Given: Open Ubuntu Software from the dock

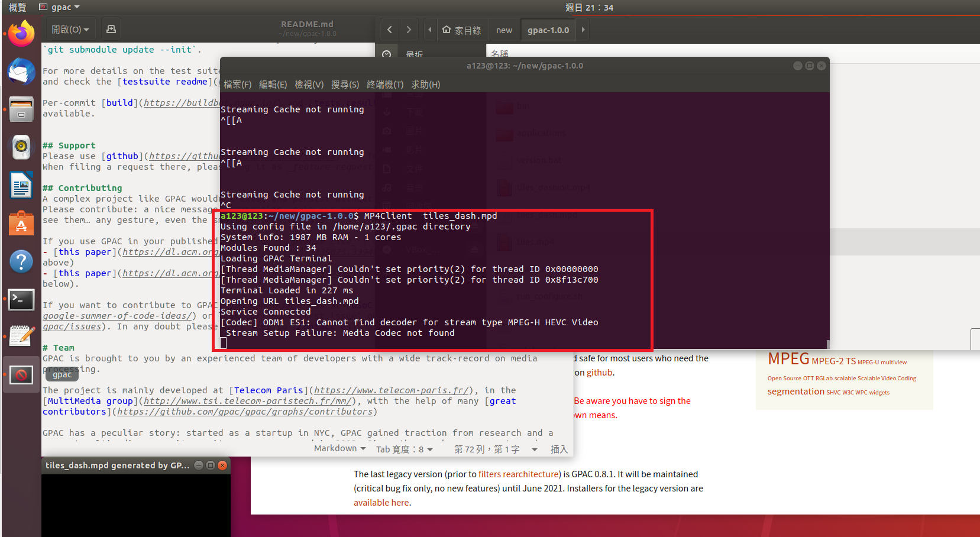Looking at the screenshot, I should tap(21, 223).
